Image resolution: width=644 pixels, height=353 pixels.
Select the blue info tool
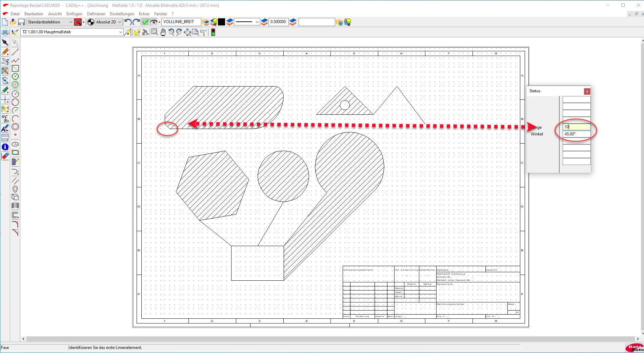click(5, 147)
